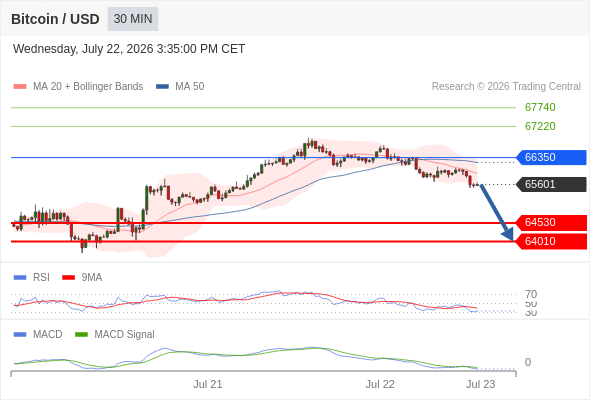This screenshot has height=400, width=590.
Task: Click the RSI legend label
Action: [41, 278]
